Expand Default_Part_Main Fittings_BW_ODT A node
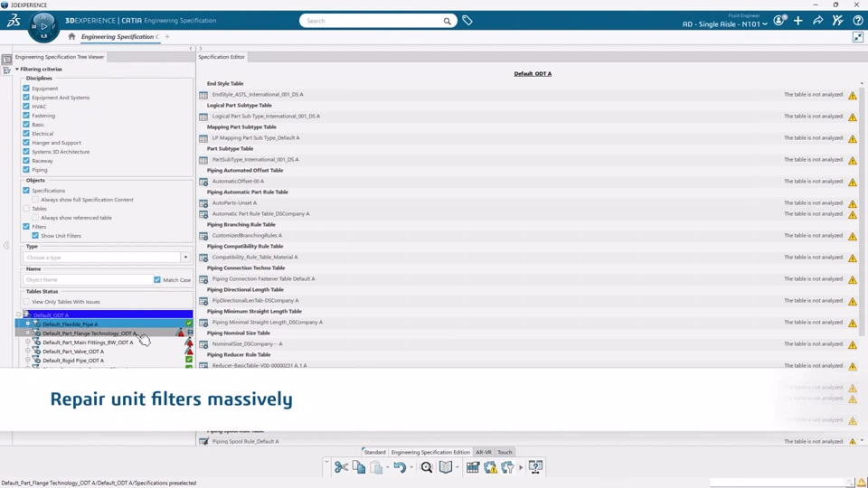 pyautogui.click(x=28, y=343)
